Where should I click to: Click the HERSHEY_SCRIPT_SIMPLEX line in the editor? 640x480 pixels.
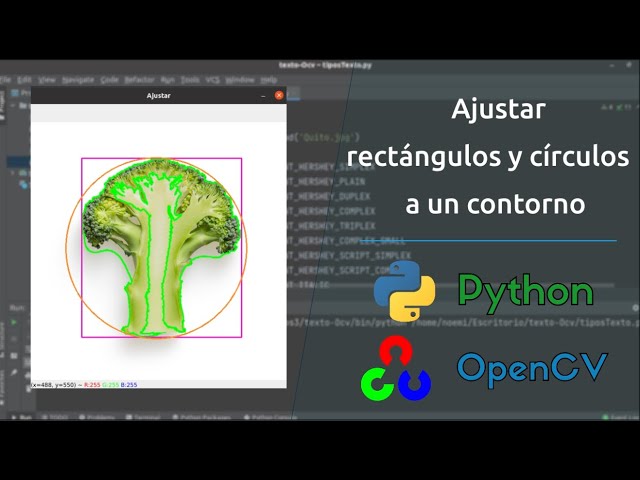click(x=349, y=255)
